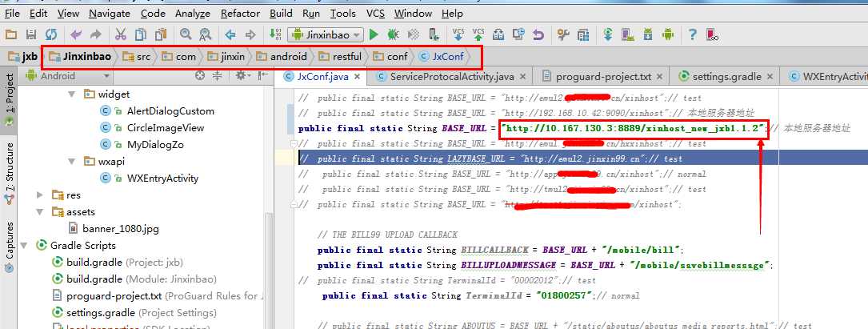Click the Paste toolbar icon

[161, 34]
